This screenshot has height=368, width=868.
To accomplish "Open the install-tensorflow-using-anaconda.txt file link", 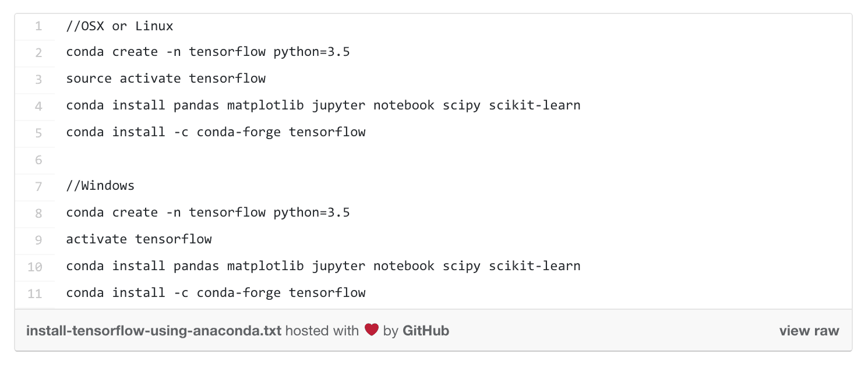I will point(154,331).
